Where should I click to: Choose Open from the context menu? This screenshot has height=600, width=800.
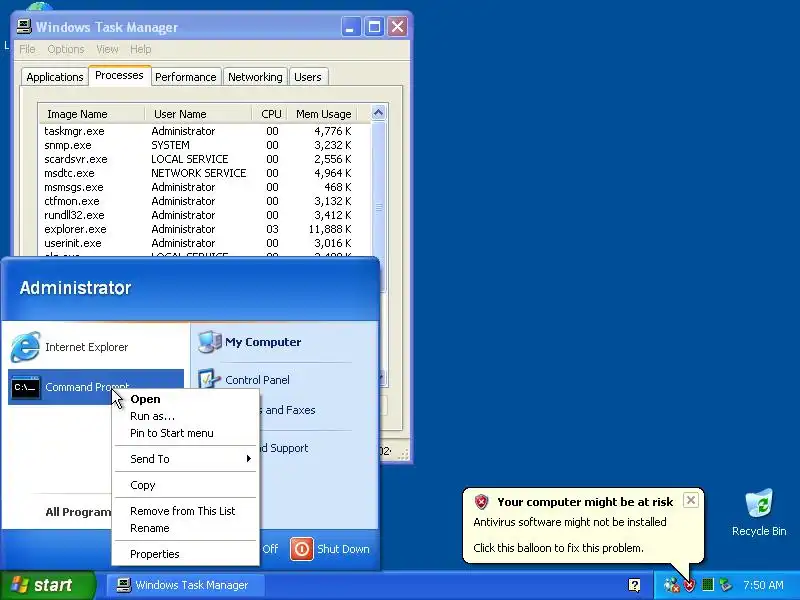tap(186, 399)
